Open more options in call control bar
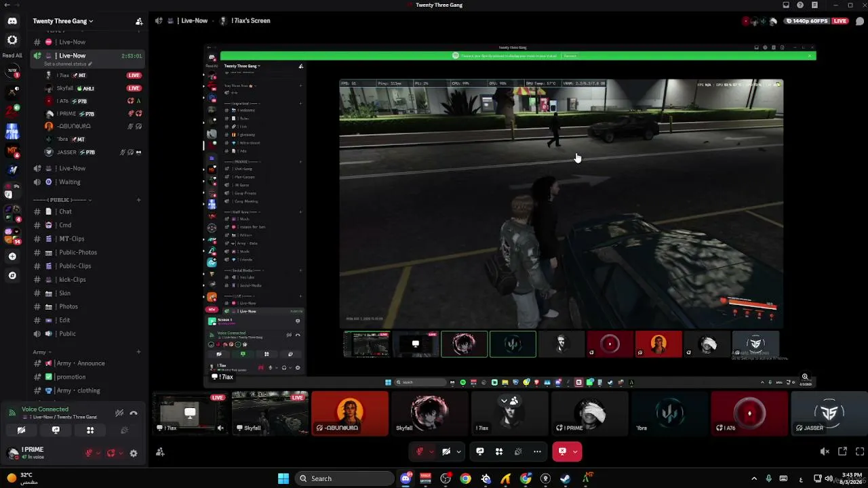 pyautogui.click(x=537, y=451)
